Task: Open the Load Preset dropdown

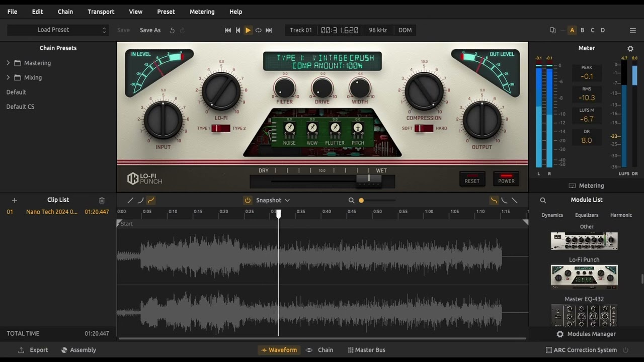Action: tap(58, 30)
